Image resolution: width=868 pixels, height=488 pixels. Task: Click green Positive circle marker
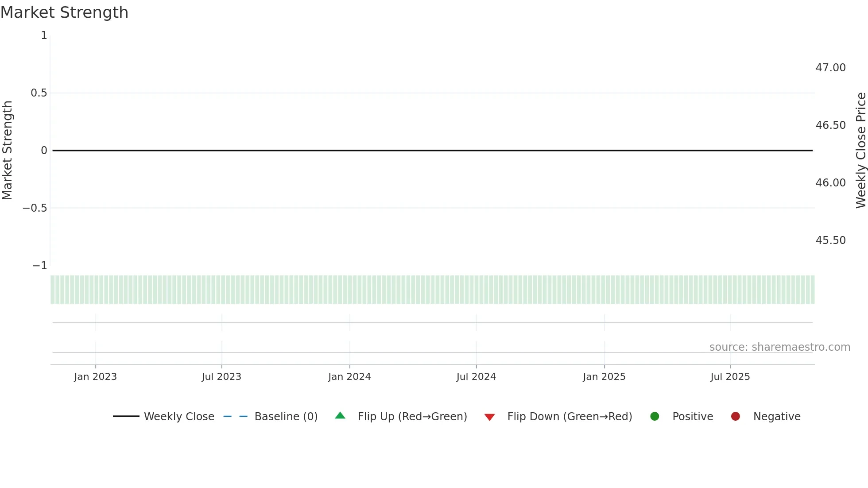(655, 416)
